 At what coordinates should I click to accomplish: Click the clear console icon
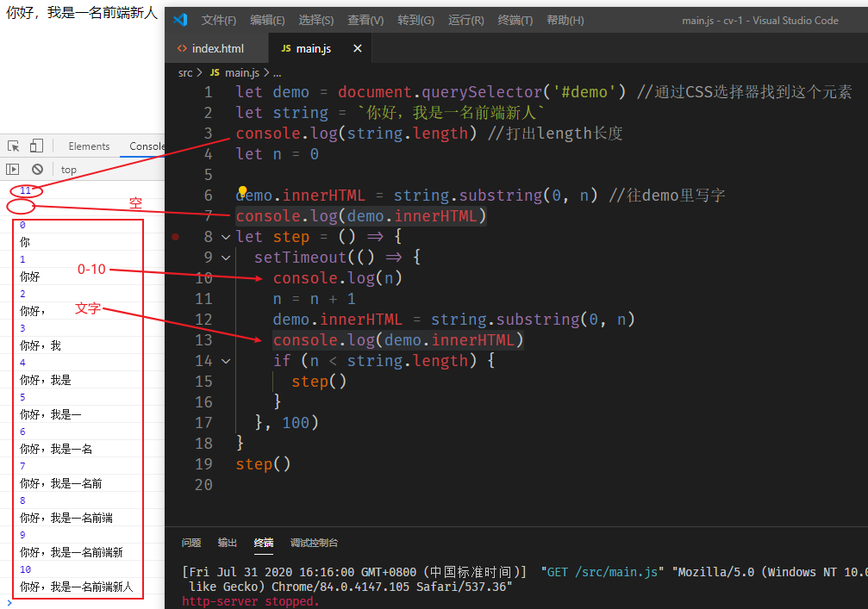coord(37,169)
